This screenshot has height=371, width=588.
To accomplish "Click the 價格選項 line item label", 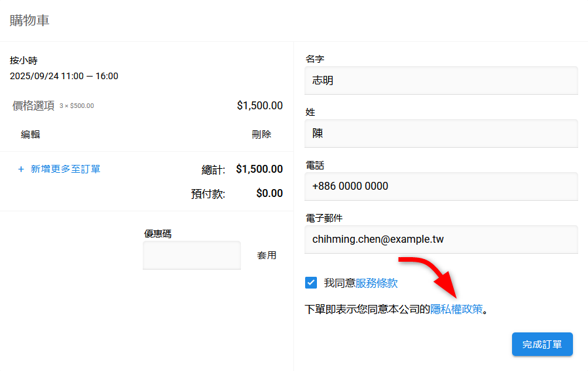I will click(33, 106).
